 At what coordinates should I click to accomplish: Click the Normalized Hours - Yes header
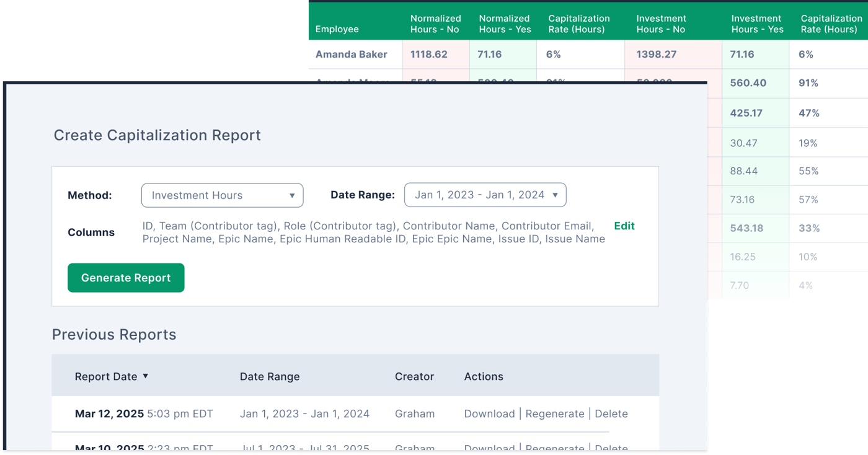[x=504, y=24]
